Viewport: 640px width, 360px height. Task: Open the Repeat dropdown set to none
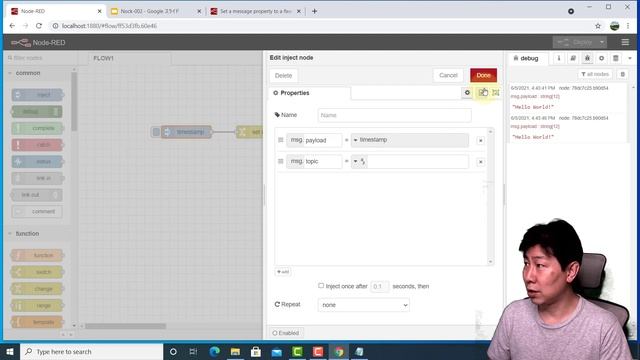click(363, 305)
